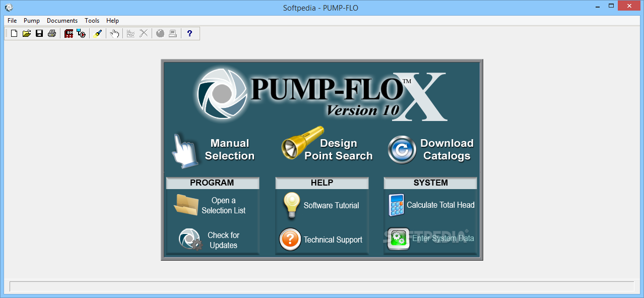Click the red catalog toolbar icon

[x=69, y=34]
